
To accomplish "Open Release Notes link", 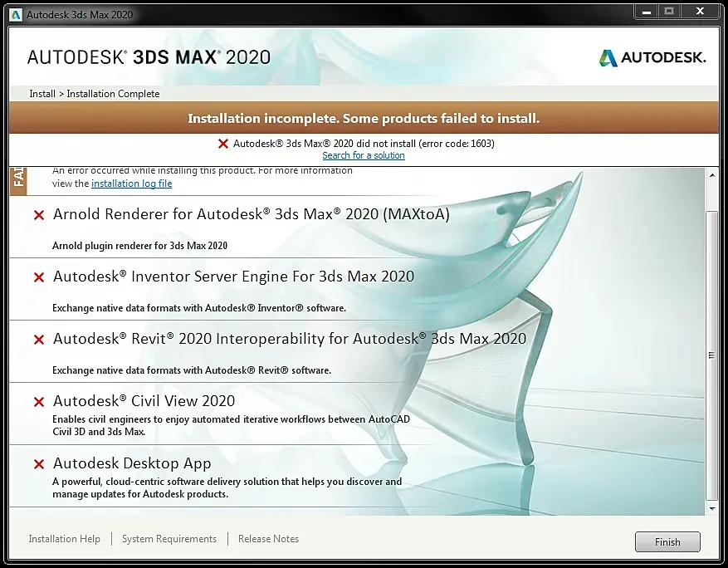I will pyautogui.click(x=268, y=539).
